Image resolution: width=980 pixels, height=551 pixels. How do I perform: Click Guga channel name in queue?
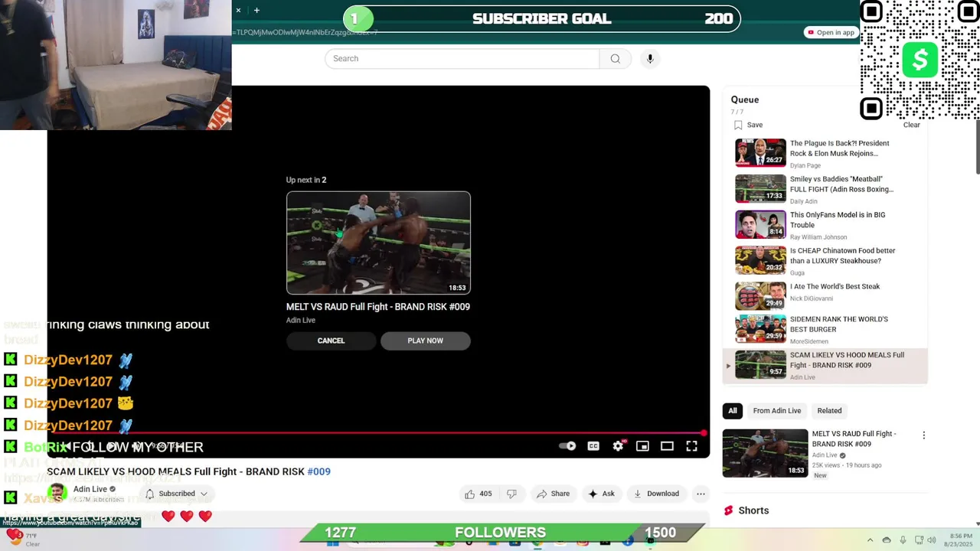point(797,272)
